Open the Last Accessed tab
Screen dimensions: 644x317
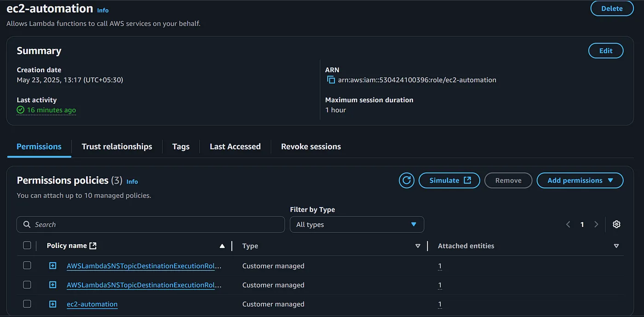coord(235,147)
